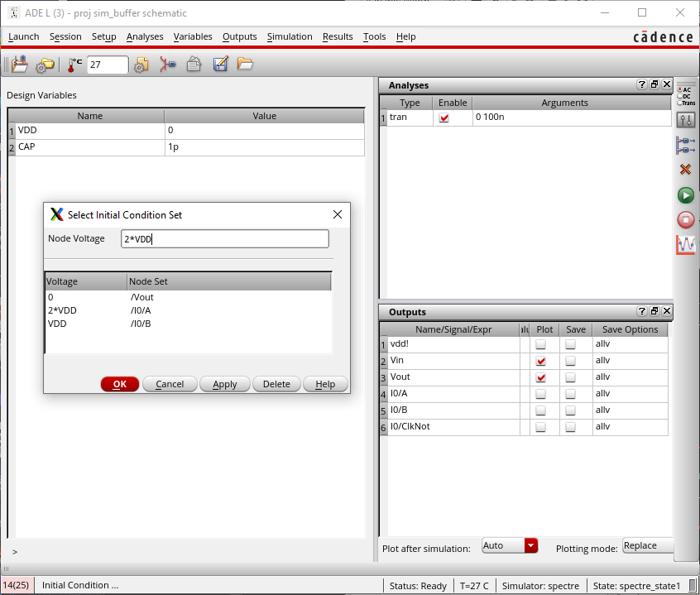Open the Plot Outputs waveform icon
This screenshot has width=700, height=595.
pyautogui.click(x=685, y=244)
